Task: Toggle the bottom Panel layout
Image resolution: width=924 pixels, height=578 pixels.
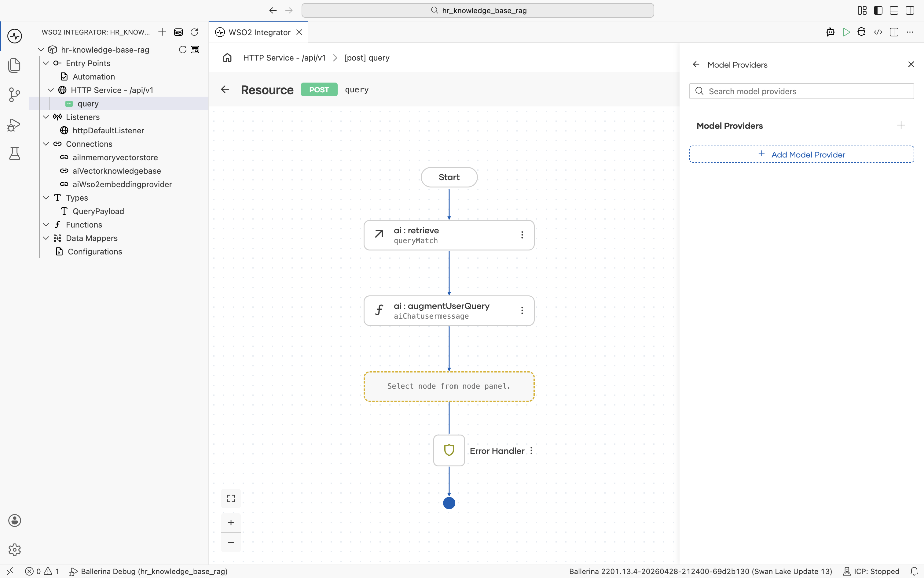Action: [x=894, y=10]
